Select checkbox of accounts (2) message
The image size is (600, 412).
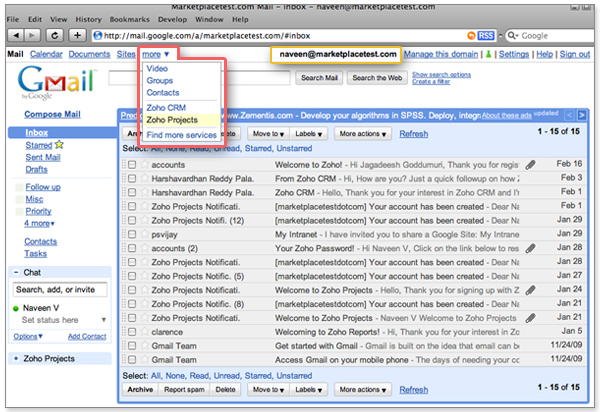[132, 248]
